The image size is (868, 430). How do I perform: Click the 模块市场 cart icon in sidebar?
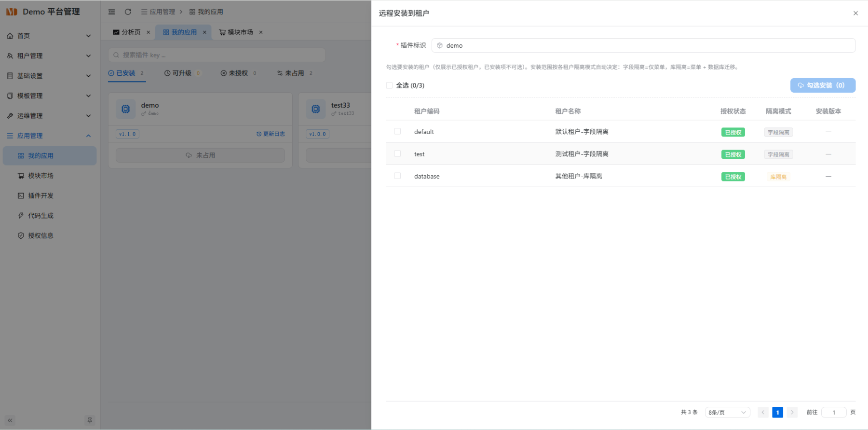(21, 176)
